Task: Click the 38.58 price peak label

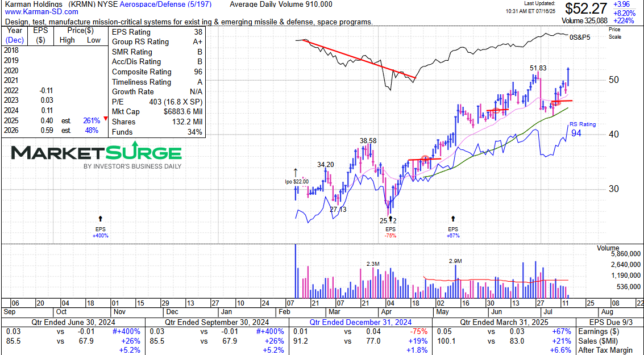Action: point(368,141)
